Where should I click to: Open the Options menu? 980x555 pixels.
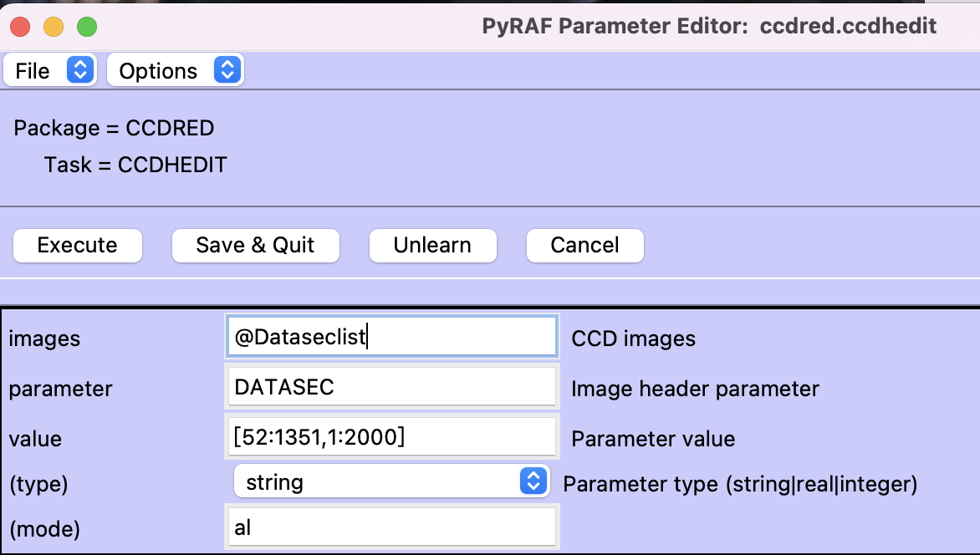159,71
